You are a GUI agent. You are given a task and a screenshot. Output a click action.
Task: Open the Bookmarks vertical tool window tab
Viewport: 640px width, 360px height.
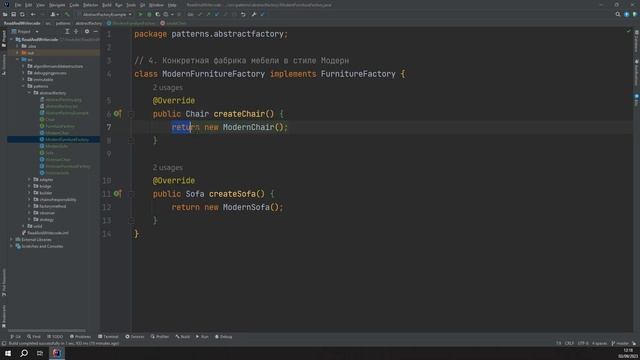(x=4, y=316)
